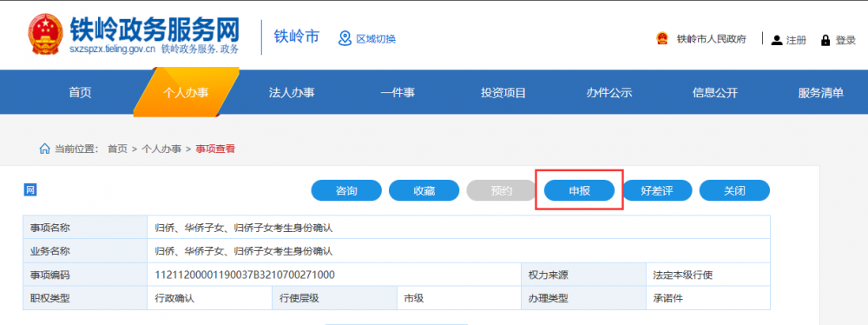Image resolution: width=868 pixels, height=325 pixels.
Task: Open the 首页 navigation tab
Action: coord(80,93)
